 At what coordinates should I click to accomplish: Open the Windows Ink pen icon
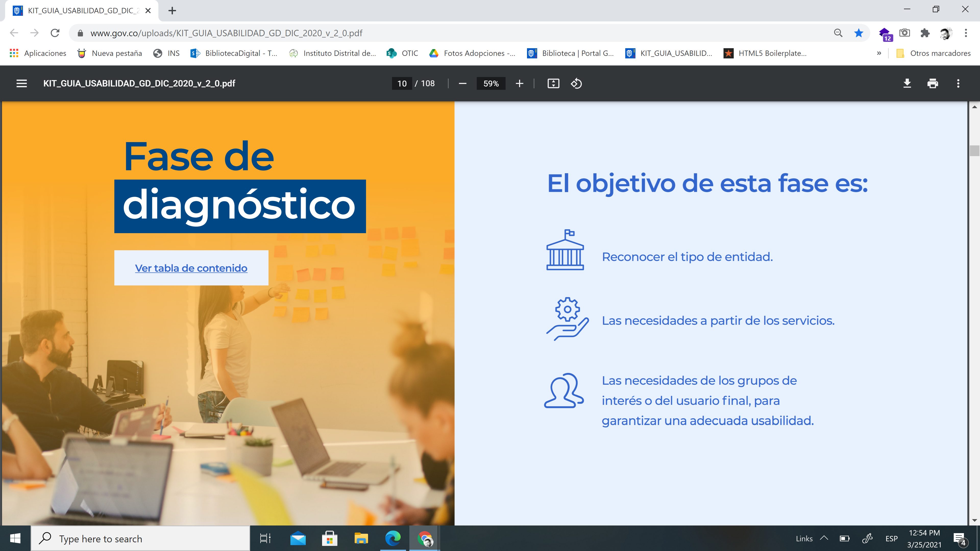(x=867, y=539)
